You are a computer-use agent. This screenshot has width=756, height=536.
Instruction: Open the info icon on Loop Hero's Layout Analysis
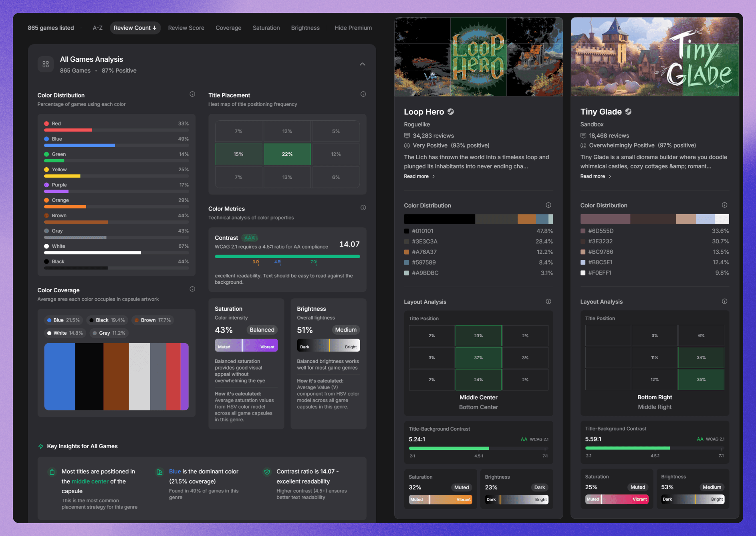(548, 301)
